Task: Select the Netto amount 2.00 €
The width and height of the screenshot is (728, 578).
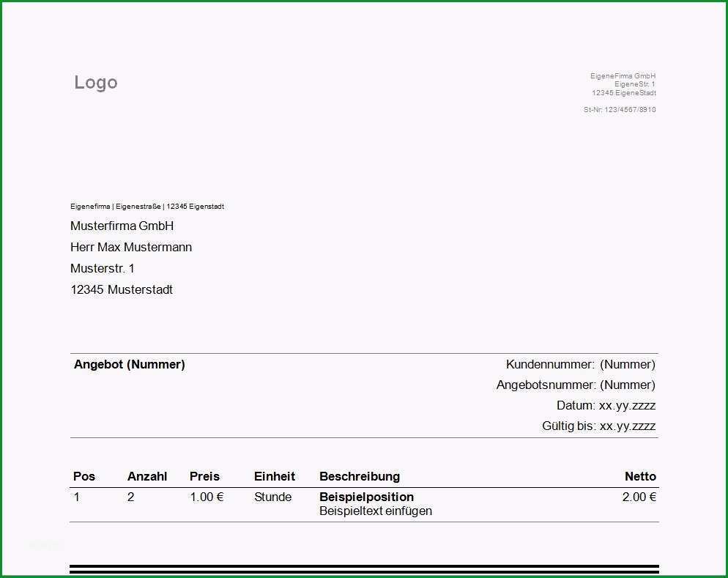Action: [x=639, y=497]
